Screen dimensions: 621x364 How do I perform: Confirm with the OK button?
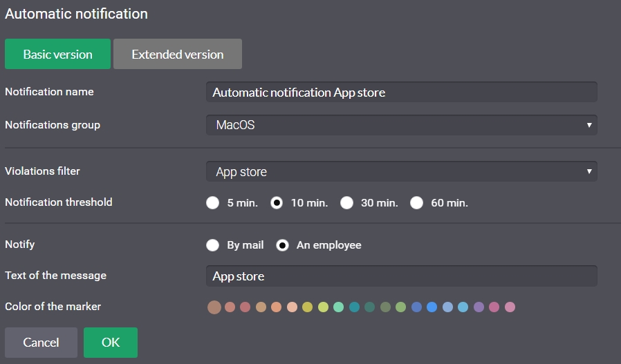click(111, 342)
